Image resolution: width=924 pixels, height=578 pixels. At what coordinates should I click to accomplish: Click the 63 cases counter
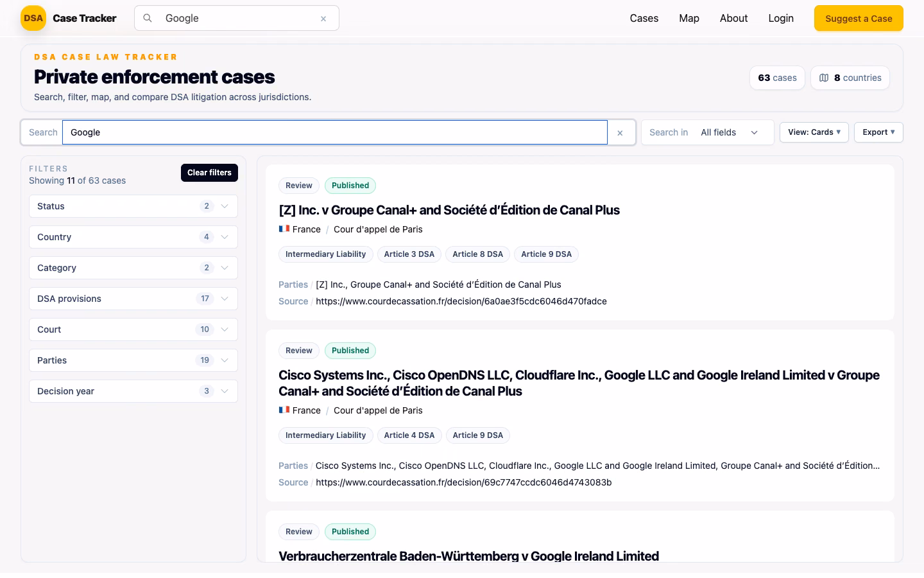point(777,78)
